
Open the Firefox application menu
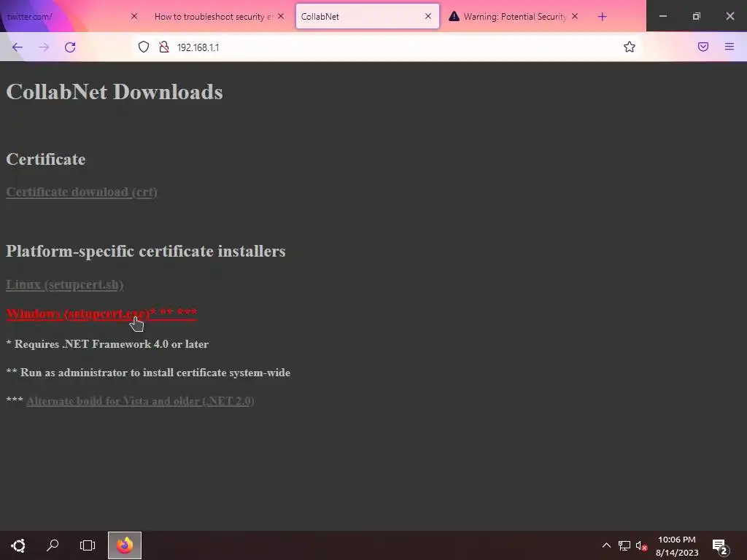tap(729, 47)
